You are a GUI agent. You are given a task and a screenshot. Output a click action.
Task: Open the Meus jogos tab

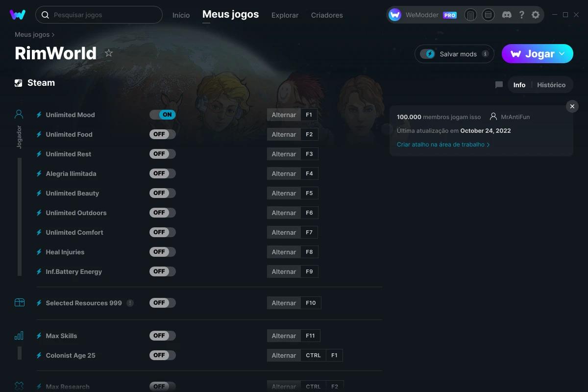tap(231, 15)
